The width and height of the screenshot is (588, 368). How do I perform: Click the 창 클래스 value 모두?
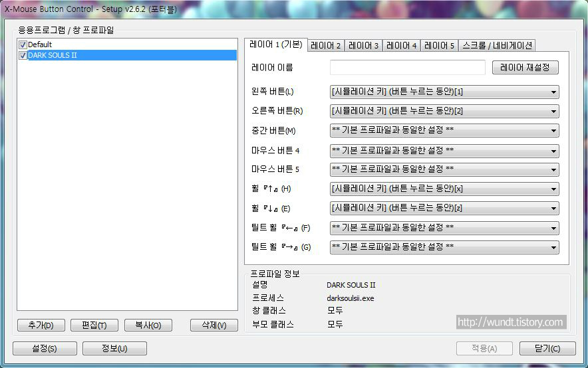point(335,310)
